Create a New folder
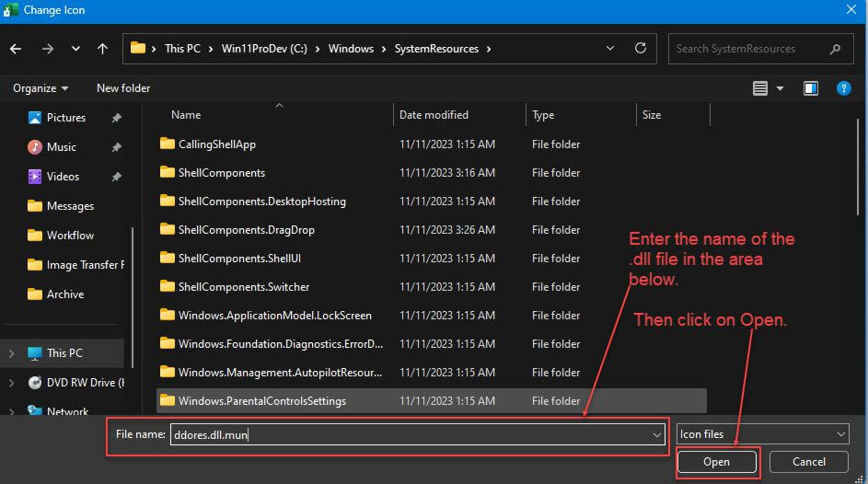Viewport: 868px width, 484px height. (123, 88)
